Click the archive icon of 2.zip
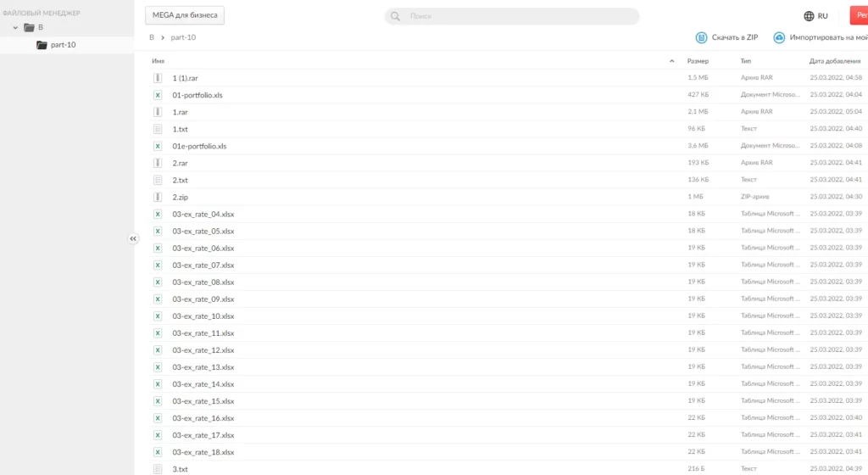Screen dimensions: 868x475 tap(158, 197)
